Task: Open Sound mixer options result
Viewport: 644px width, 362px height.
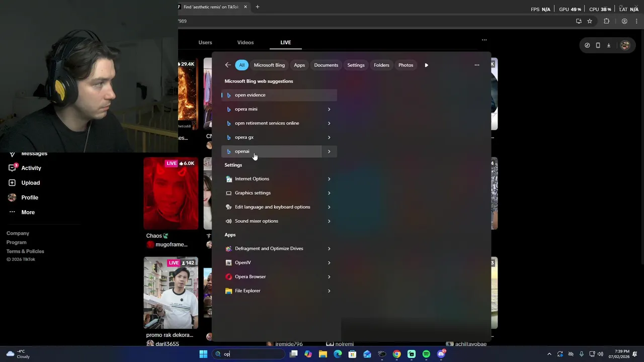Action: (x=272, y=221)
